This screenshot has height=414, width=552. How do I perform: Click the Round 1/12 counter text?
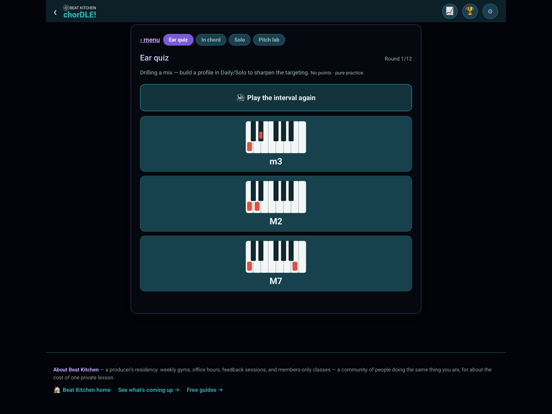398,59
